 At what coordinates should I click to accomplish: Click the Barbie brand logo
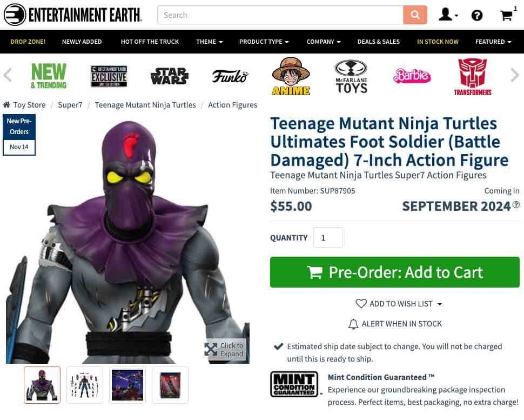point(412,76)
